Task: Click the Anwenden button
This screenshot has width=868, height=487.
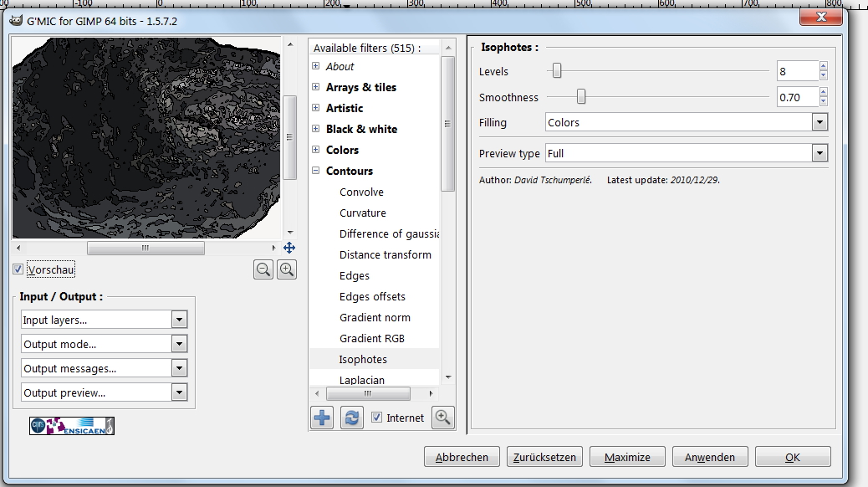Action: pyautogui.click(x=710, y=457)
